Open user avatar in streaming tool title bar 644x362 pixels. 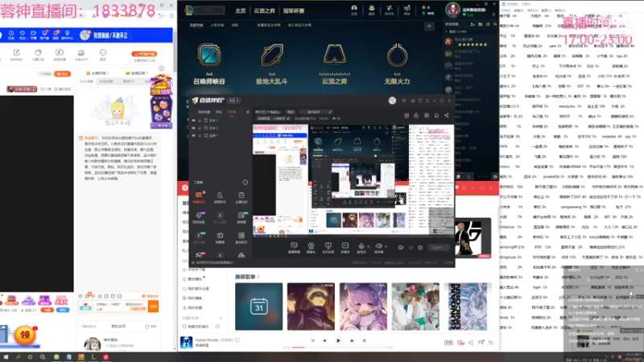pos(392,101)
